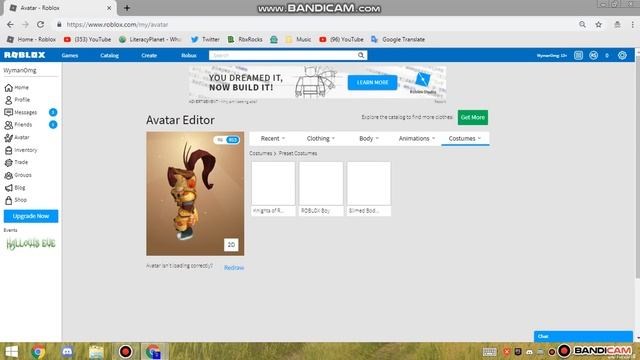
Task: Click the browser back arrow
Action: point(10,24)
